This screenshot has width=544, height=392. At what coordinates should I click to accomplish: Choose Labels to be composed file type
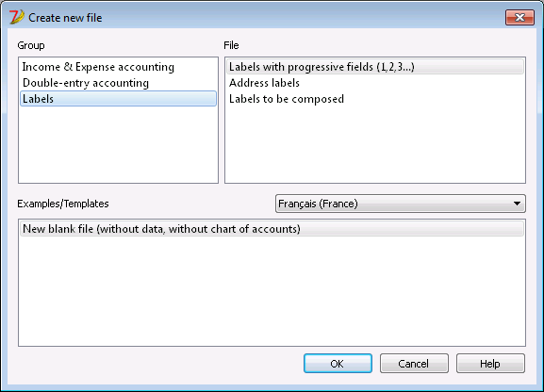287,99
